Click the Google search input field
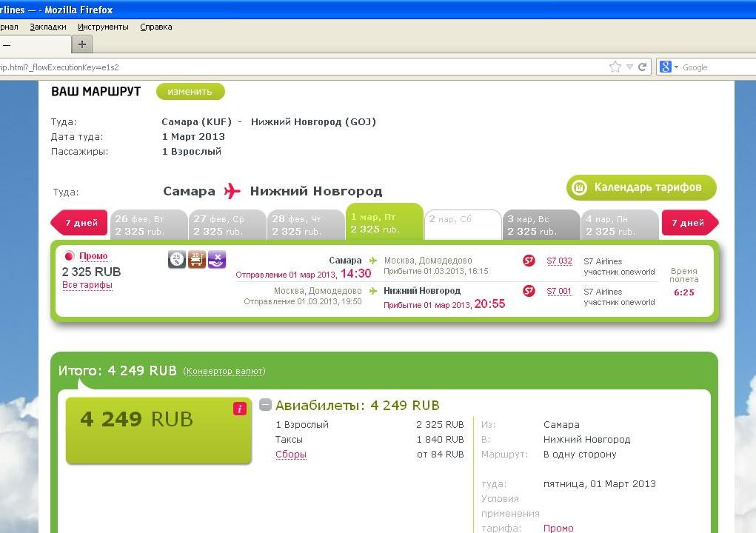 pos(715,67)
